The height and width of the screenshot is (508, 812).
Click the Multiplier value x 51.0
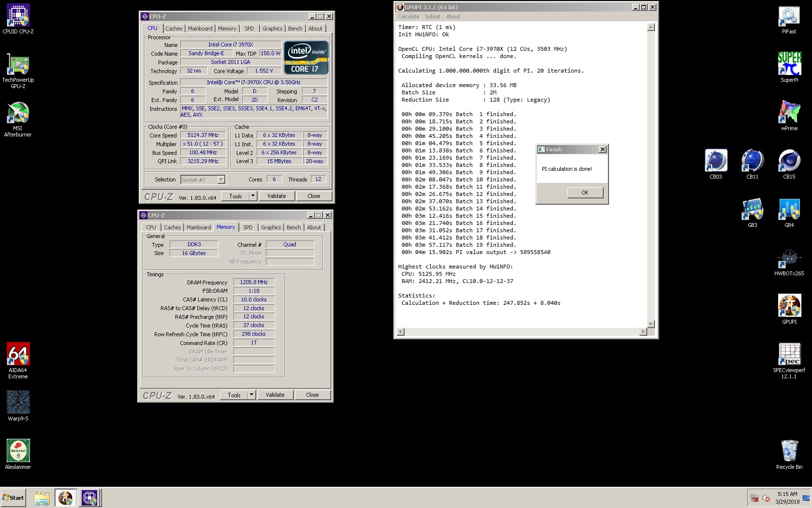pyautogui.click(x=203, y=144)
